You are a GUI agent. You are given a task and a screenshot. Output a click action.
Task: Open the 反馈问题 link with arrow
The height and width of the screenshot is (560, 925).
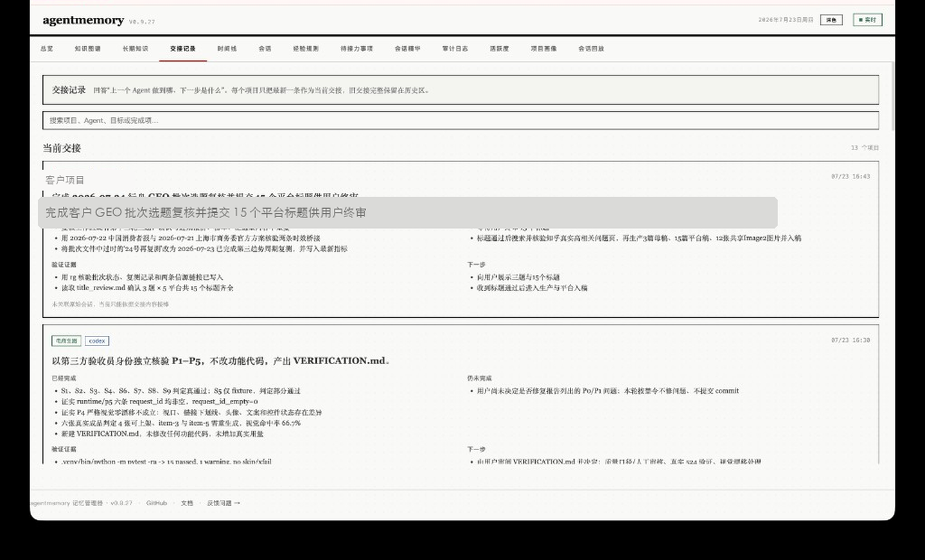click(224, 503)
